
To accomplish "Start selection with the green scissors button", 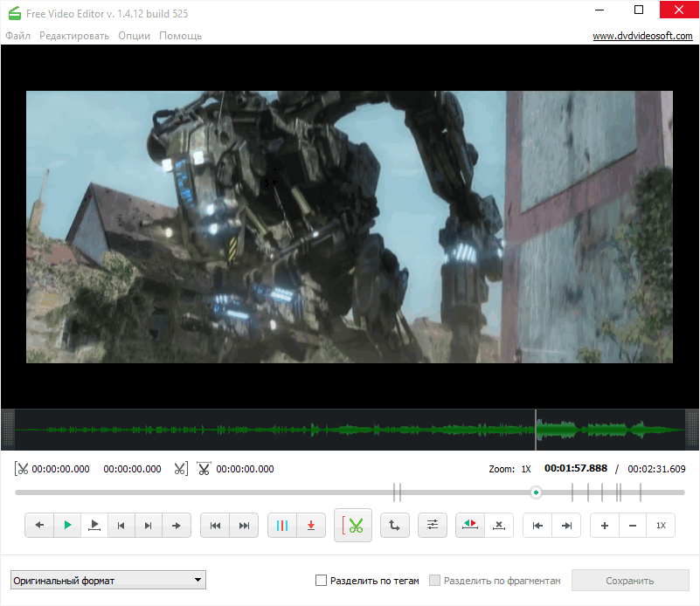I will (x=353, y=526).
